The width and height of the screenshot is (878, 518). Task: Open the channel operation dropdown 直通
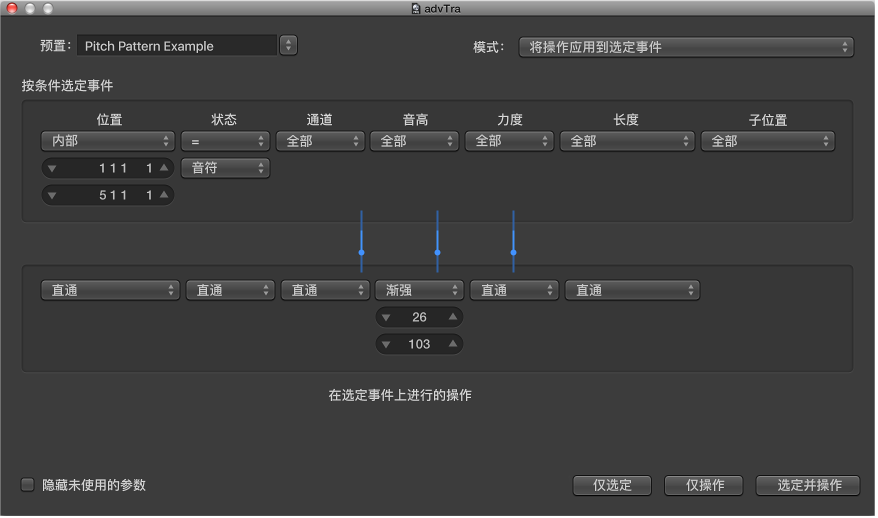pos(325,290)
